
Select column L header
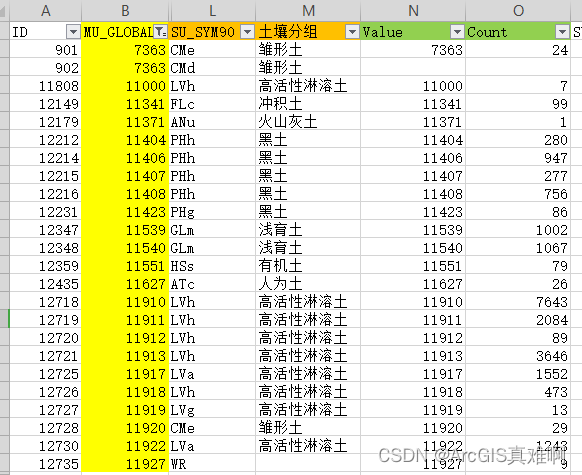(x=212, y=10)
